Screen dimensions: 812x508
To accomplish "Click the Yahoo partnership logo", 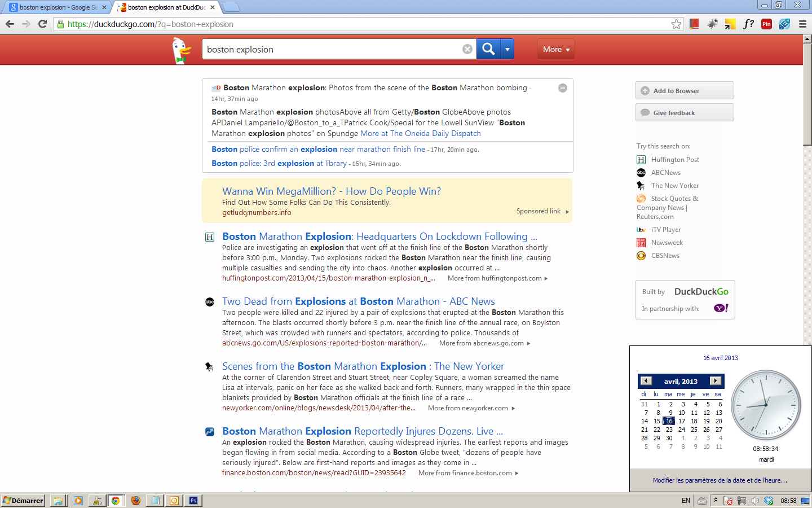I will coord(721,308).
